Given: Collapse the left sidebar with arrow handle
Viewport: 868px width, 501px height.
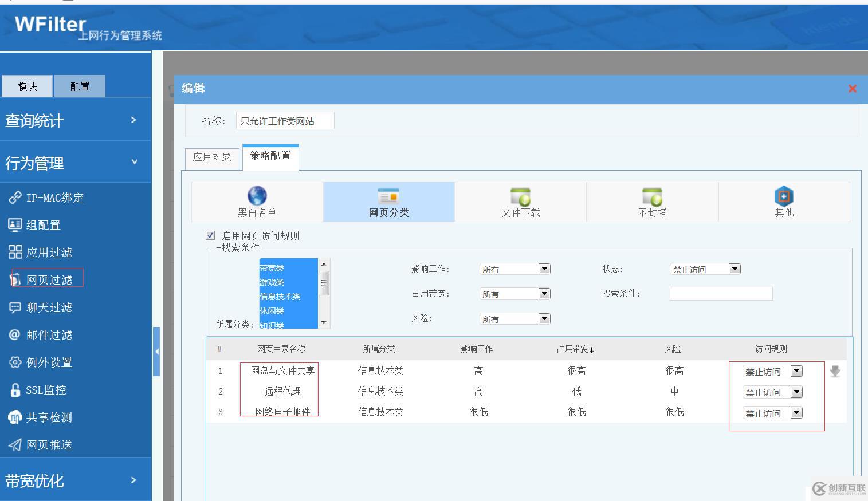Looking at the screenshot, I should [x=156, y=352].
